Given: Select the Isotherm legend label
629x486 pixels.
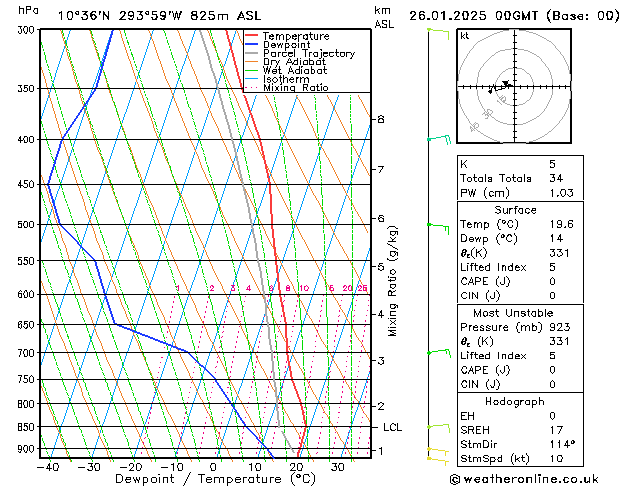Looking at the screenshot, I should 286,79.
